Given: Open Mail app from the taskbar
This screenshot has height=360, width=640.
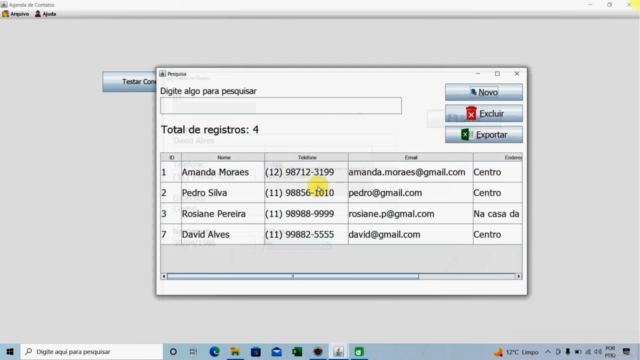Looking at the screenshot, I should point(276,351).
